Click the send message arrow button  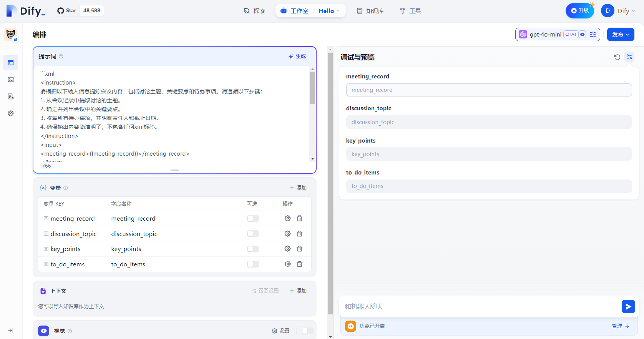pyautogui.click(x=628, y=307)
